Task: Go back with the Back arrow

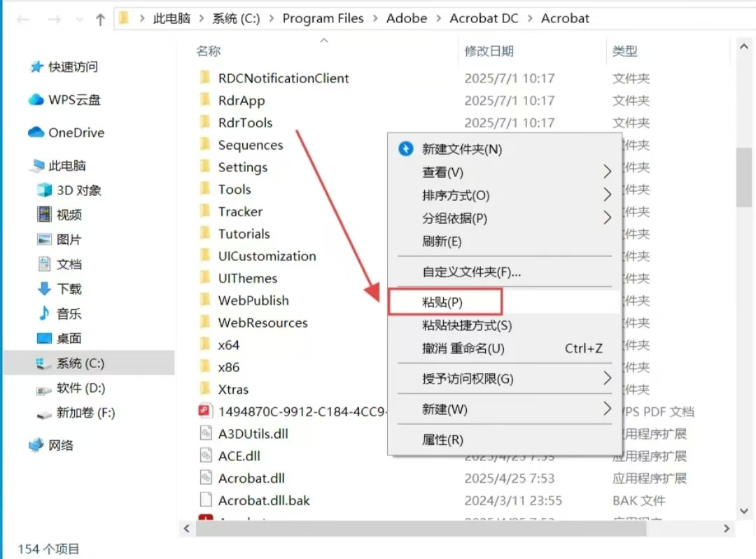Action: point(23,20)
